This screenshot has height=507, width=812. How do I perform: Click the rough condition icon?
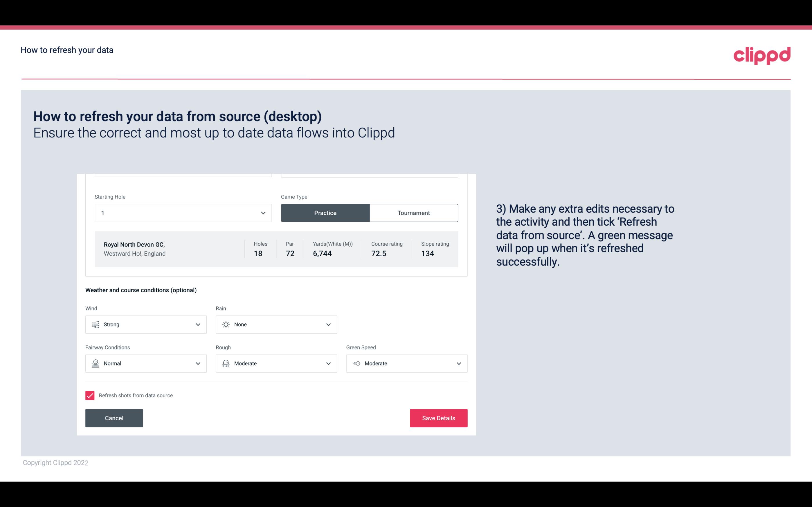point(226,363)
